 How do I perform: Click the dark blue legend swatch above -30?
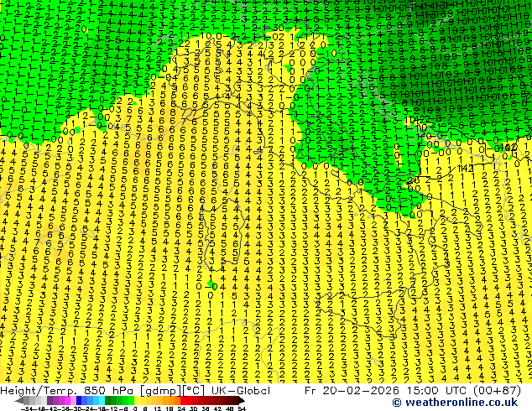coord(79,400)
